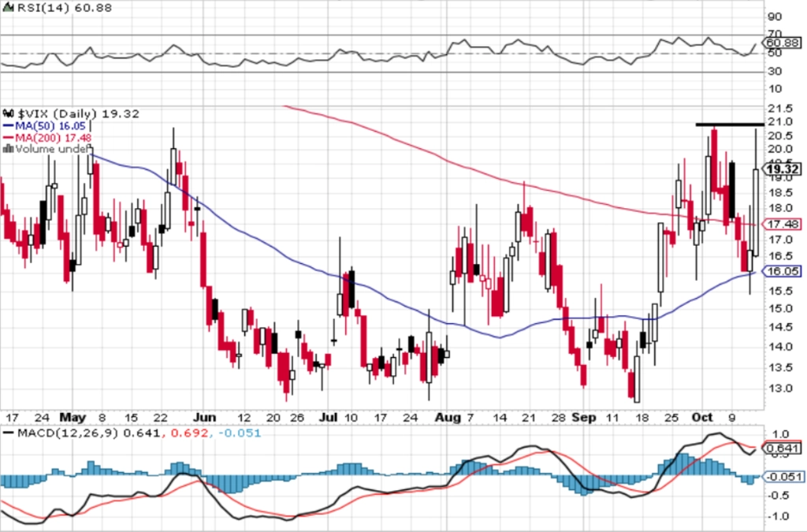Click the black resistance line near 21.0
This screenshot has width=807, height=532.
pos(730,125)
